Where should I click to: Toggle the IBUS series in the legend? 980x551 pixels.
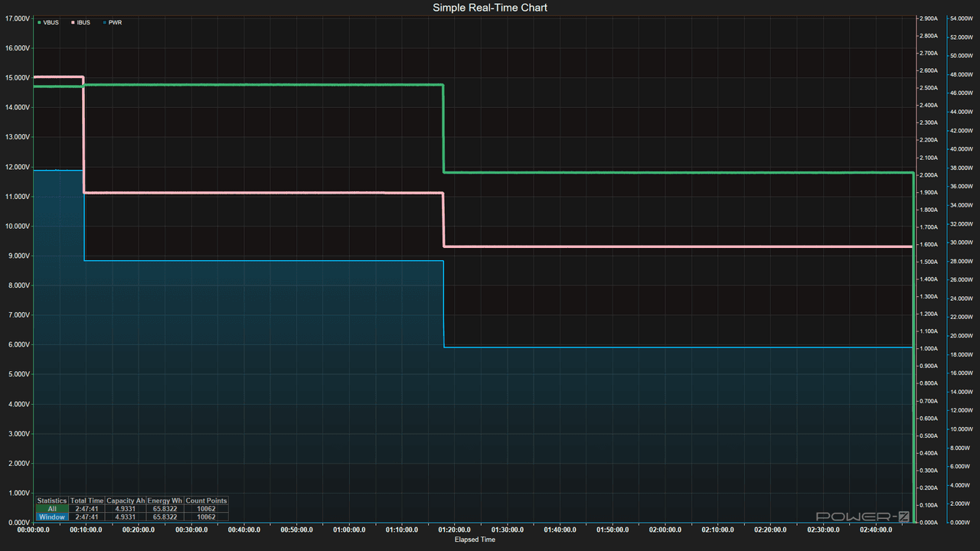(x=81, y=23)
